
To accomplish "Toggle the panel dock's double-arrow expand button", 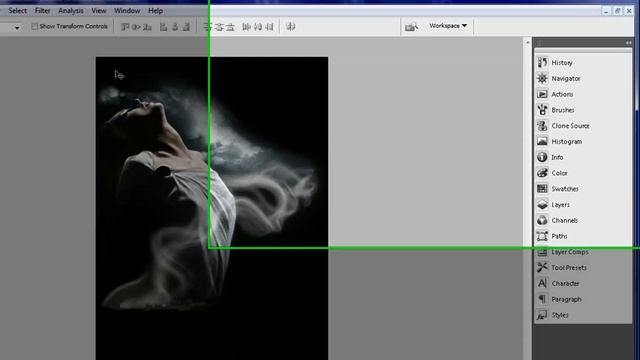I will tap(628, 43).
